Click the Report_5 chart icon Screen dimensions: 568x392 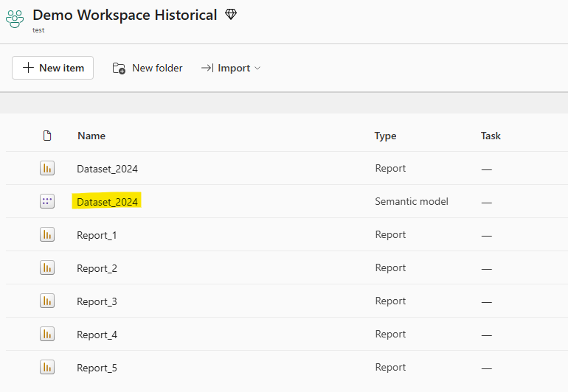click(x=47, y=368)
